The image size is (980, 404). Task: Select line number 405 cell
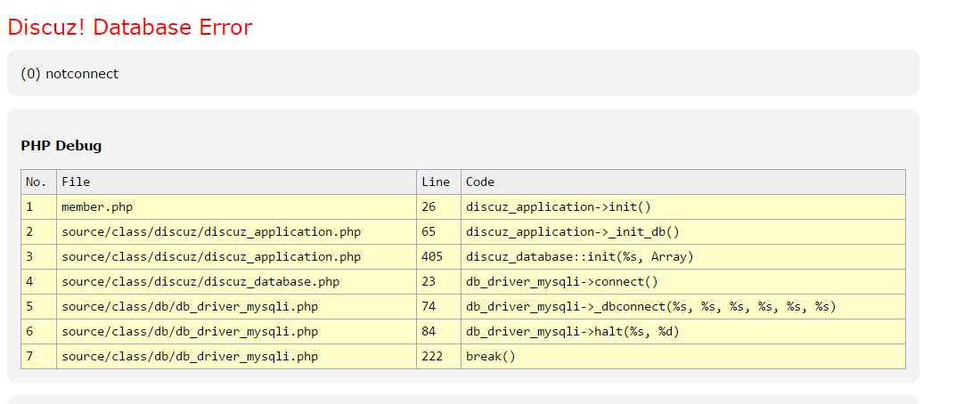click(432, 257)
